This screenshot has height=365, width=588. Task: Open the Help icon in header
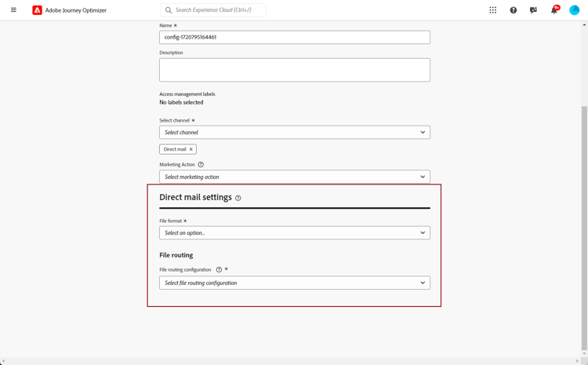pyautogui.click(x=514, y=10)
